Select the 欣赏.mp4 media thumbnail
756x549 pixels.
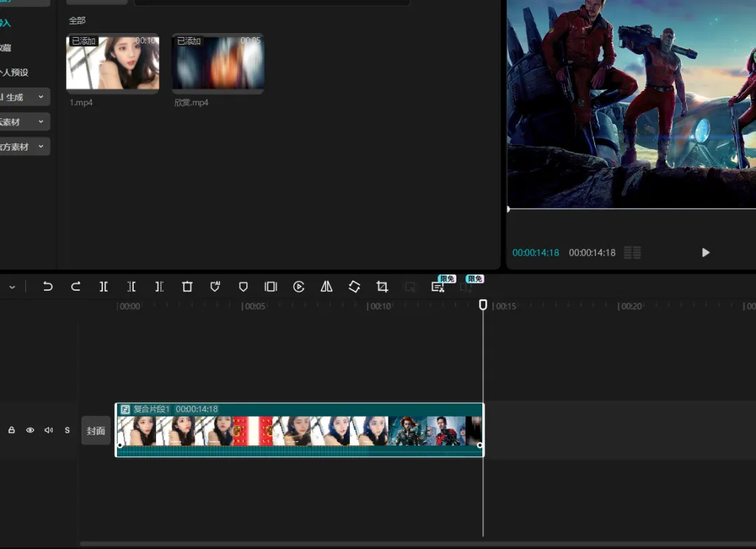click(x=218, y=62)
